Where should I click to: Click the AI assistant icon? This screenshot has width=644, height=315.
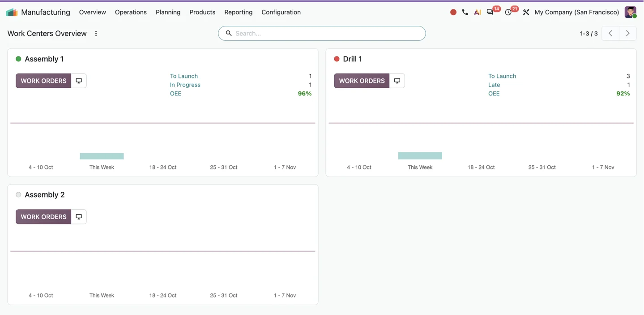478,13
